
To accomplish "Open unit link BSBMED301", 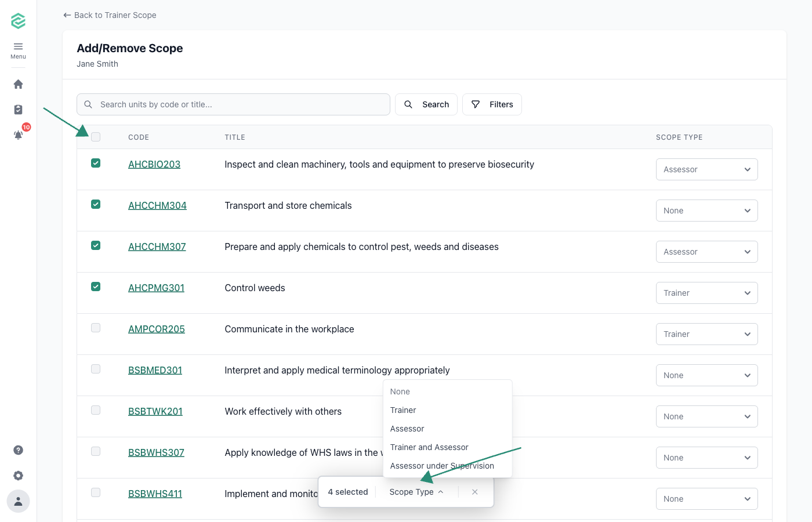I will pos(155,370).
